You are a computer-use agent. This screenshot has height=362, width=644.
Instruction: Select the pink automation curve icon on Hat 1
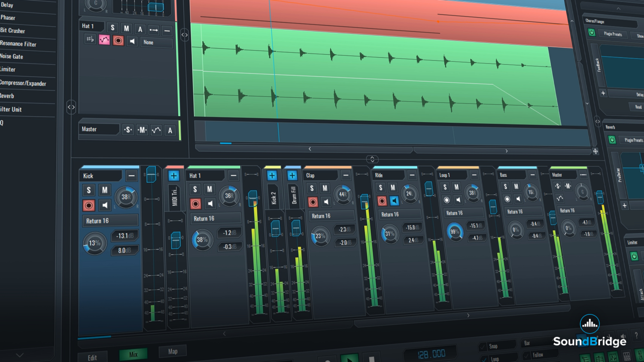click(x=104, y=40)
